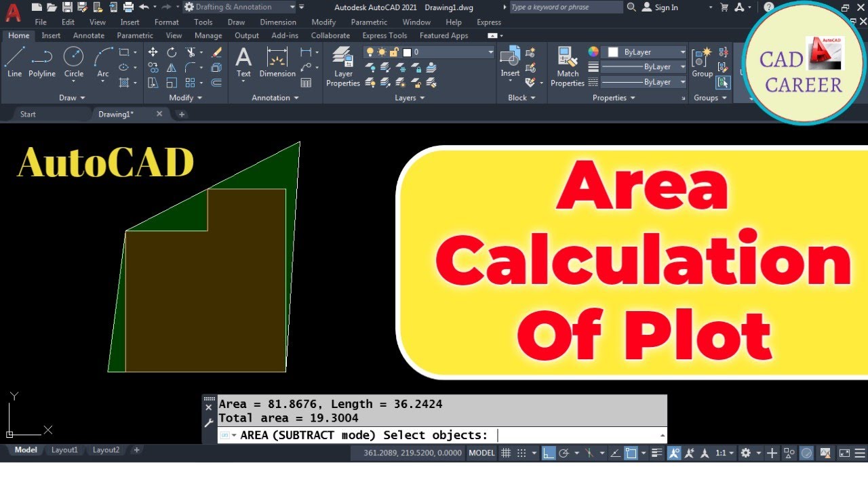Toggle polar tracking
Viewport: 868px width, 488px height.
click(x=564, y=453)
